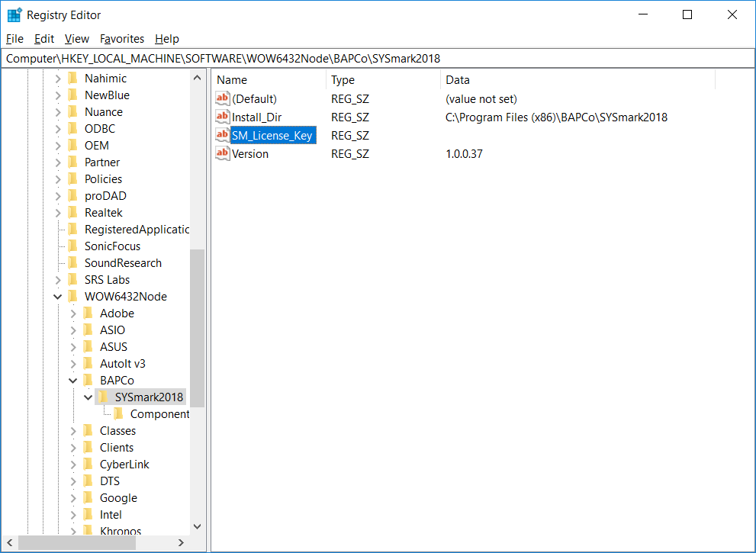Image resolution: width=756 pixels, height=553 pixels.
Task: Click the tree scroll up arrow
Action: (197, 78)
